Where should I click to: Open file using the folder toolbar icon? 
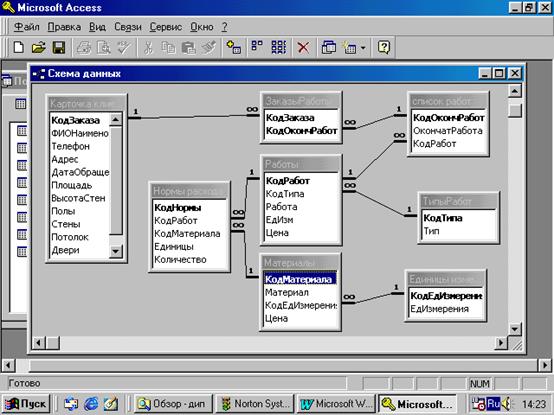[x=39, y=47]
